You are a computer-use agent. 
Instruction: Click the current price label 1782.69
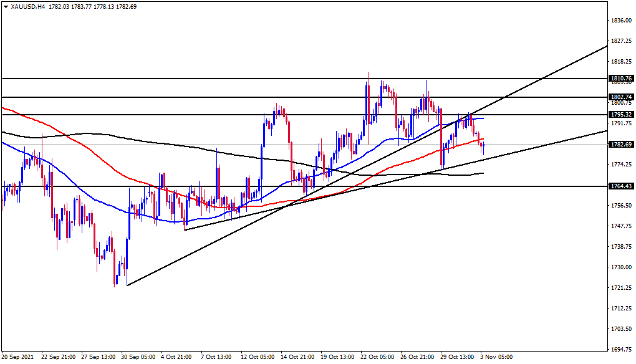[x=622, y=145]
